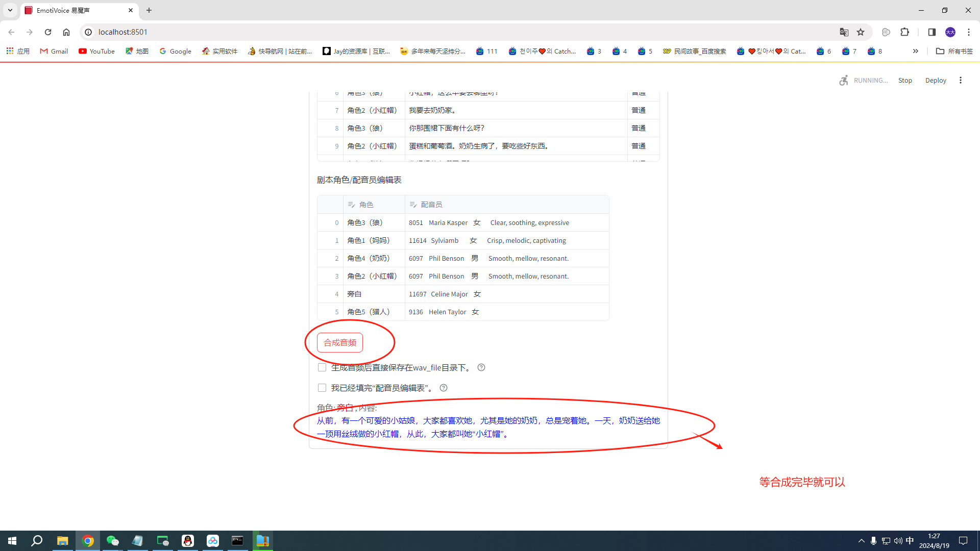Click the Google Translate icon in address bar
The width and height of the screenshot is (980, 551).
pos(844,32)
